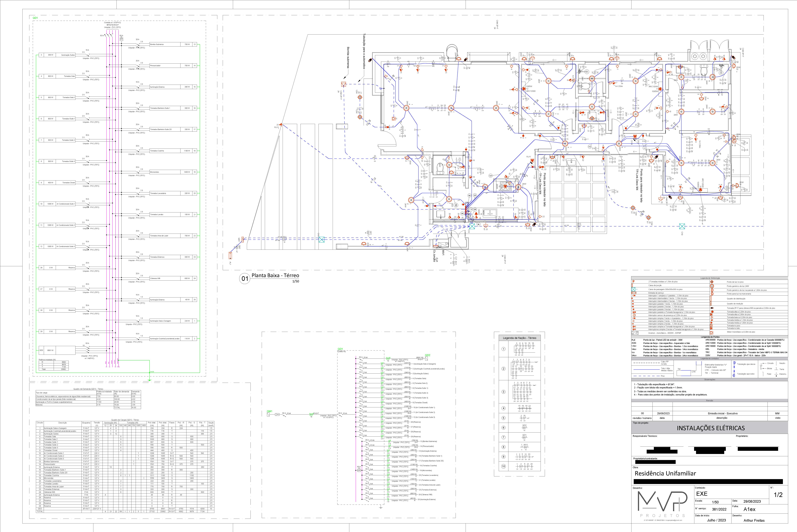The image size is (797, 532).
Task: Select the Ponto de luz no piso symbol
Action: click(x=712, y=282)
